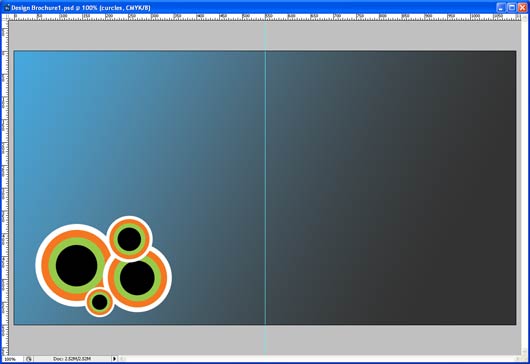The height and width of the screenshot is (364, 530).
Task: Click the top small circle with orange ring
Action: pos(129,239)
